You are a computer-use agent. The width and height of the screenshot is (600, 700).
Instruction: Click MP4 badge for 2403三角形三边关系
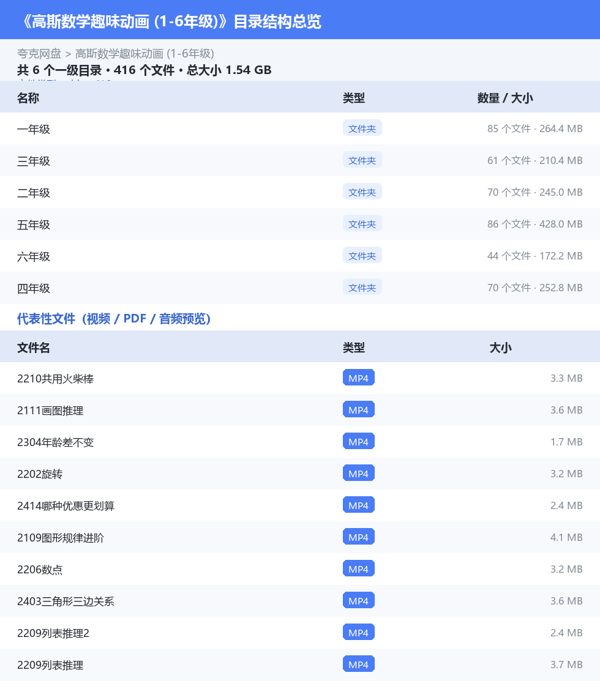tap(359, 600)
